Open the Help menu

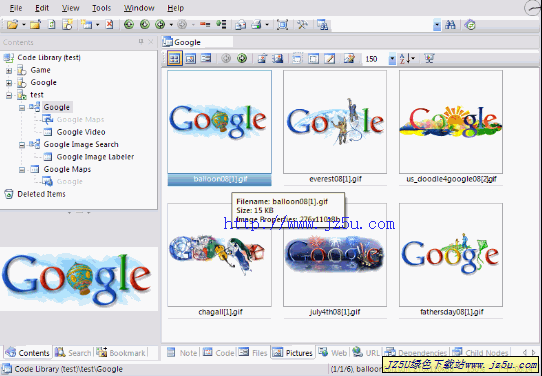click(176, 8)
